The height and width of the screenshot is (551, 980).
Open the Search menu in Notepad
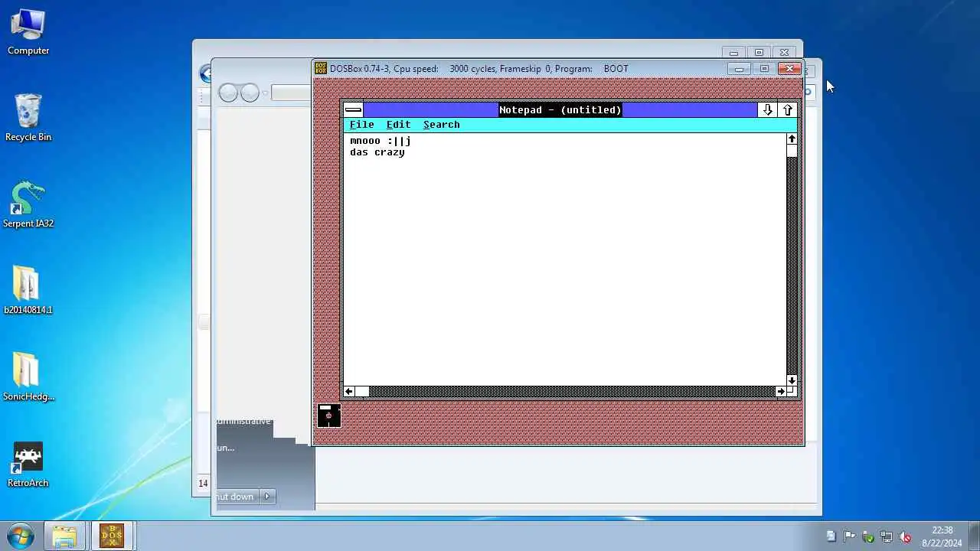(x=442, y=124)
